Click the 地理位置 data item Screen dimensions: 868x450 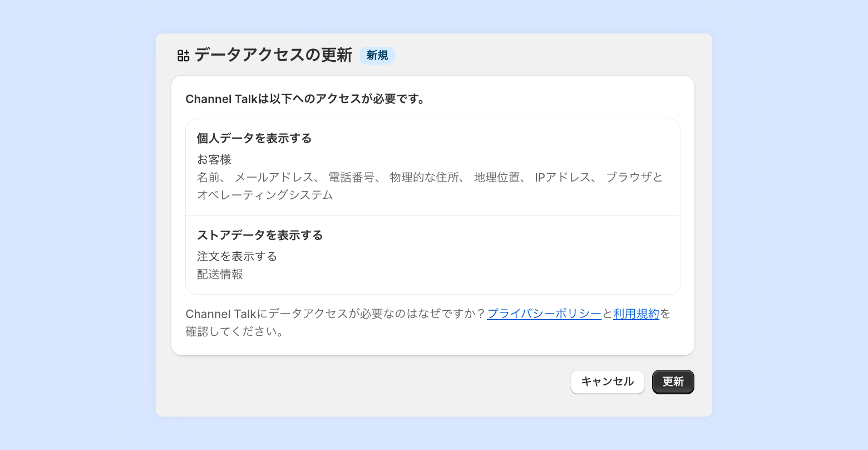tap(496, 178)
